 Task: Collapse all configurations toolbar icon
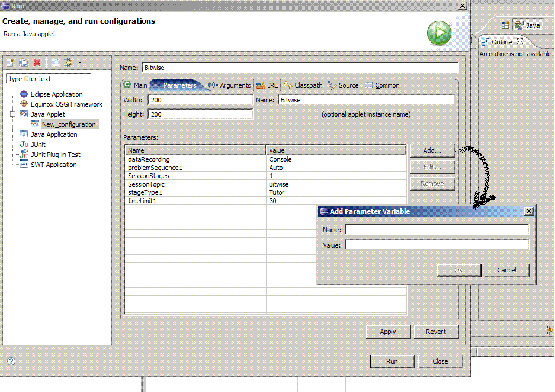coord(55,63)
